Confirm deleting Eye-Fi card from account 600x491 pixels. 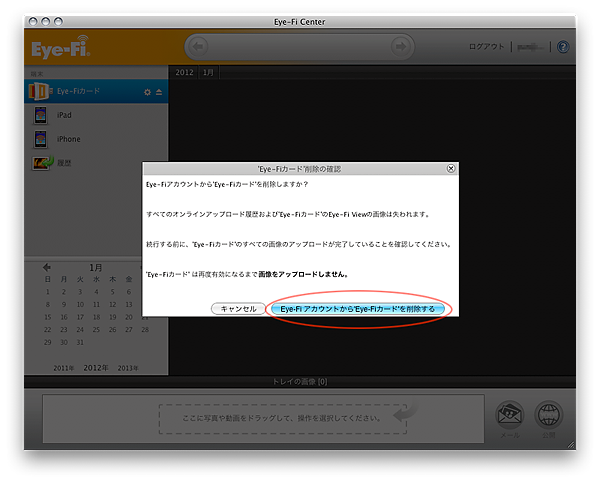pyautogui.click(x=357, y=309)
